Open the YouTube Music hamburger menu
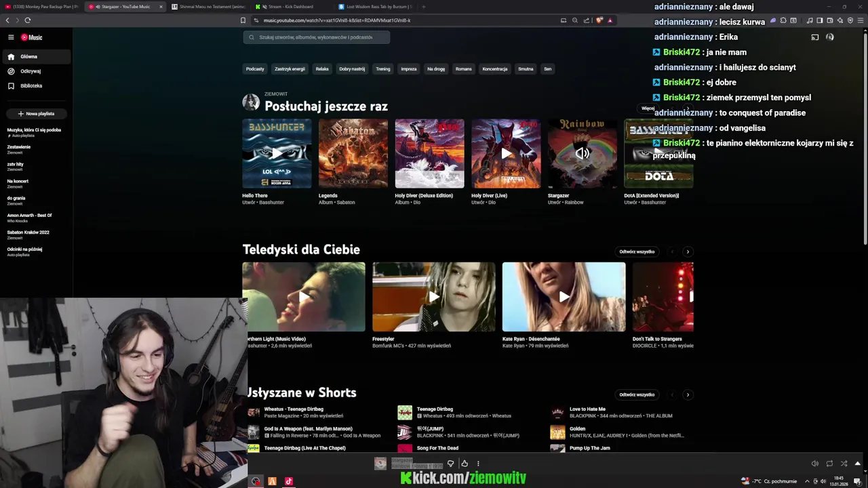Viewport: 868px width, 488px height. [x=11, y=37]
